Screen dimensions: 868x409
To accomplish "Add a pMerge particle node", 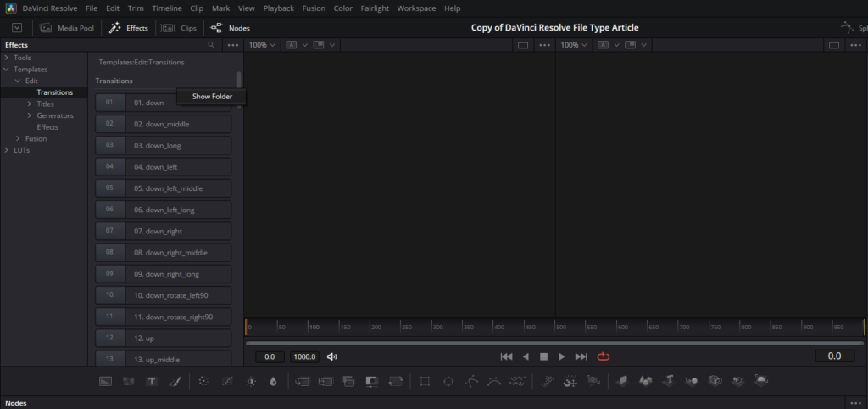I will [x=570, y=381].
